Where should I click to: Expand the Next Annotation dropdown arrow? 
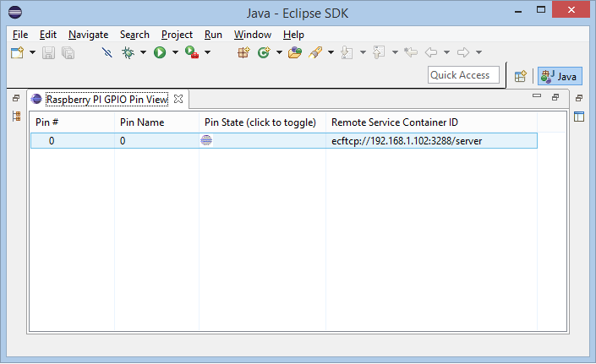pos(363,52)
